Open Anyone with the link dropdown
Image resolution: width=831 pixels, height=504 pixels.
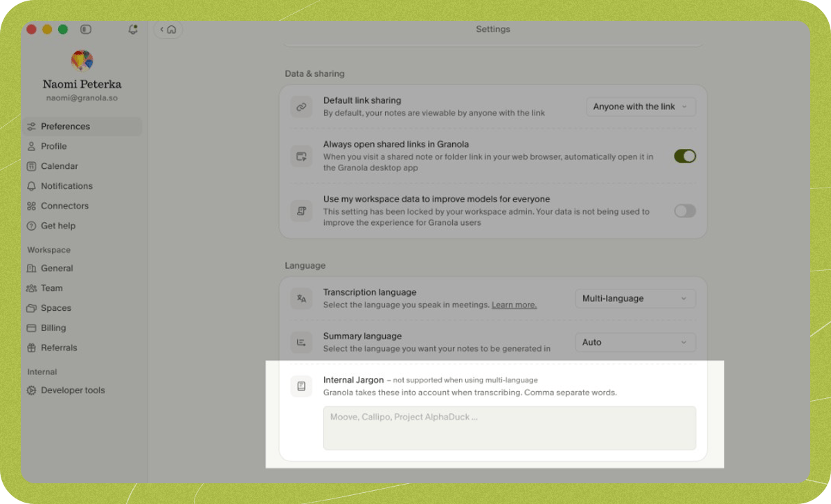pyautogui.click(x=641, y=107)
